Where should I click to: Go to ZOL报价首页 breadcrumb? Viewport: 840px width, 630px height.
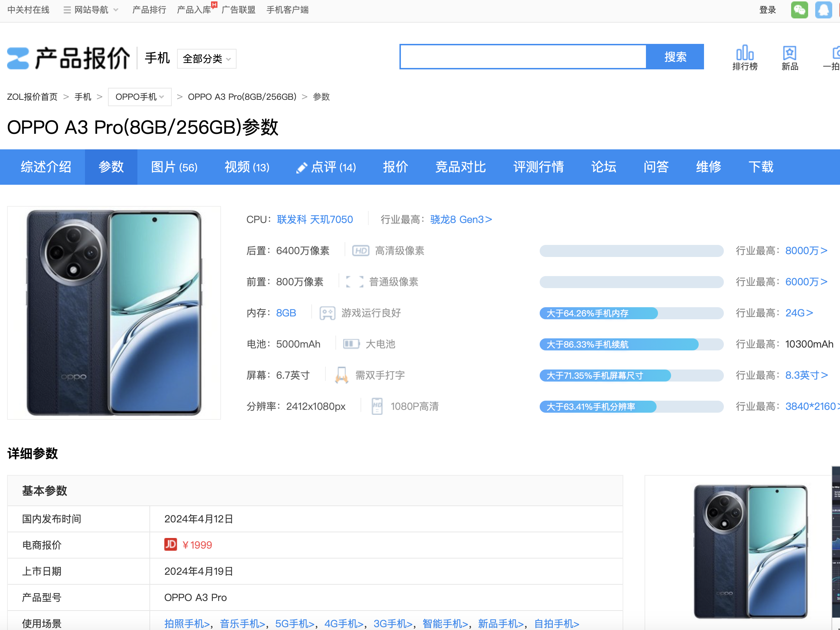(x=32, y=97)
